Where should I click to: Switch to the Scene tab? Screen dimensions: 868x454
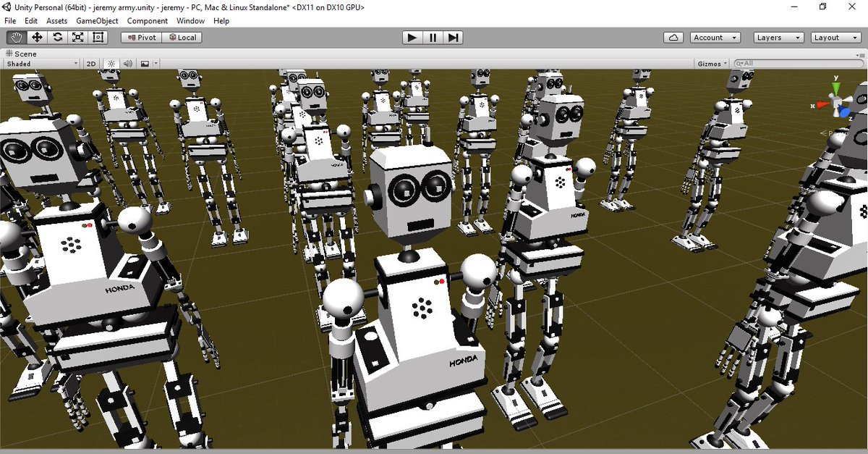click(x=22, y=54)
